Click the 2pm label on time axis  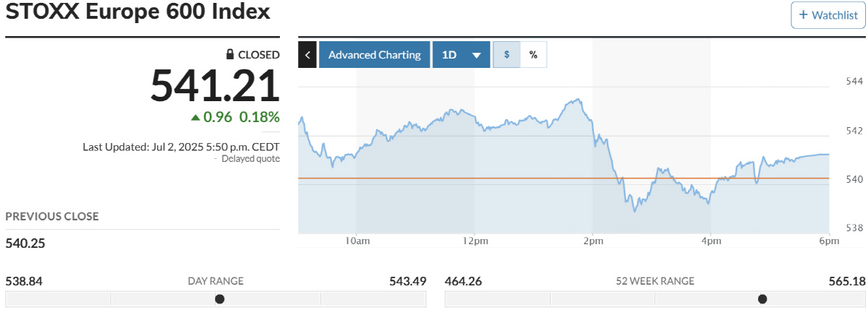click(593, 241)
